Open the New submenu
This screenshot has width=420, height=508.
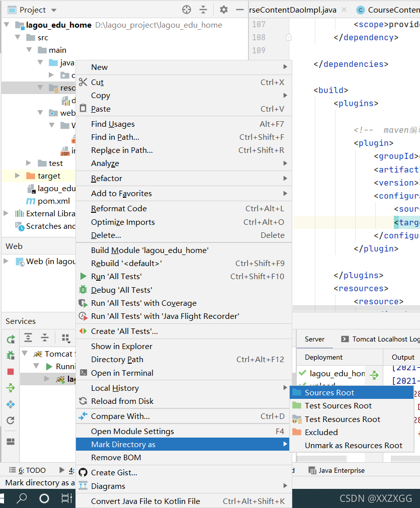tap(184, 67)
